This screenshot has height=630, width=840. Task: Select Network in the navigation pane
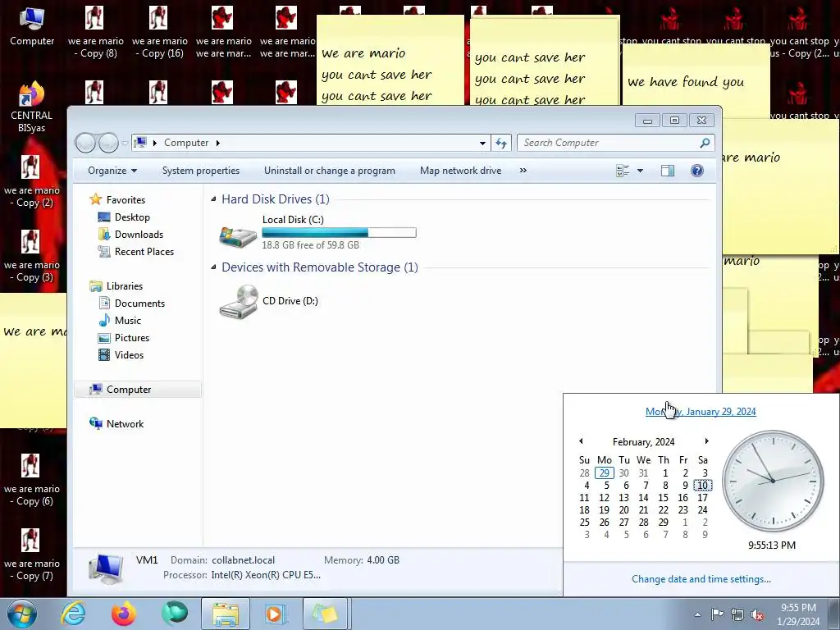coord(125,424)
